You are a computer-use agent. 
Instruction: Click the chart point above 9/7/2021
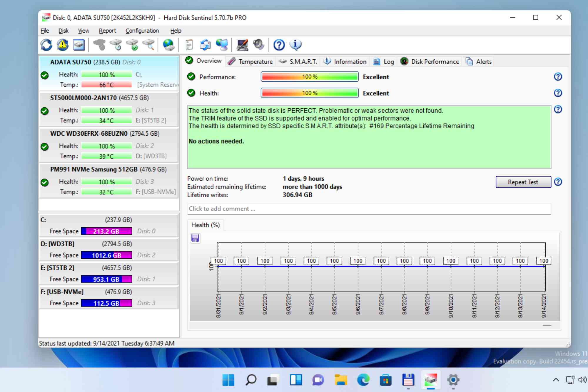pos(381,266)
